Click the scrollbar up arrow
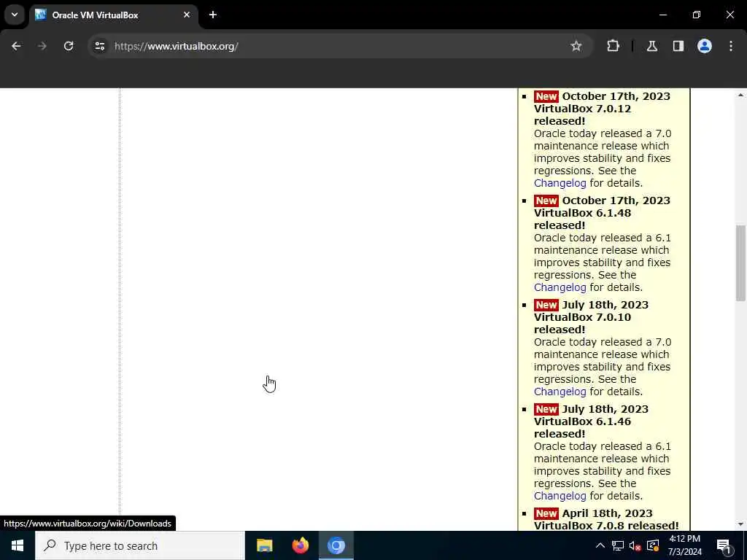Viewport: 747px width, 560px height. coord(740,96)
